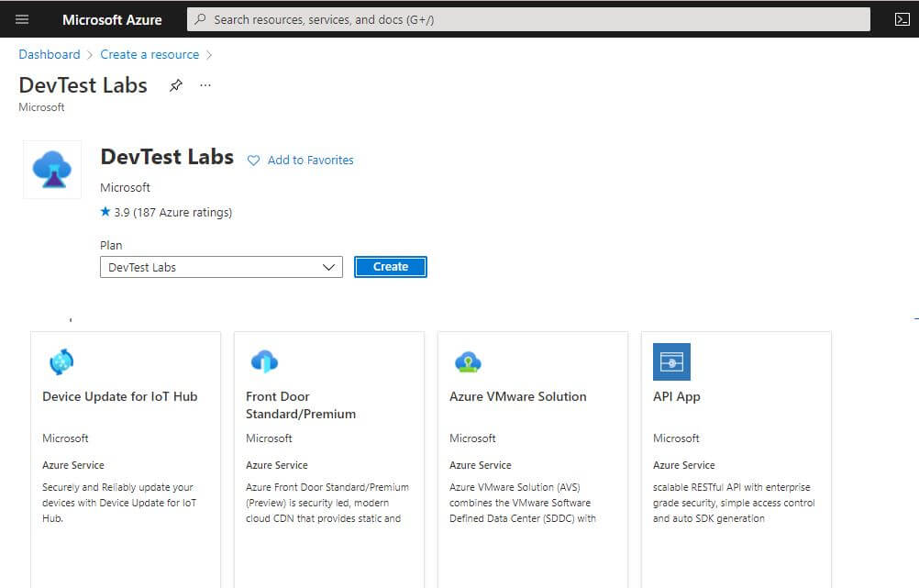Click the Device Update for IoT Hub icon
Screen dimensions: 919x588
coord(61,361)
